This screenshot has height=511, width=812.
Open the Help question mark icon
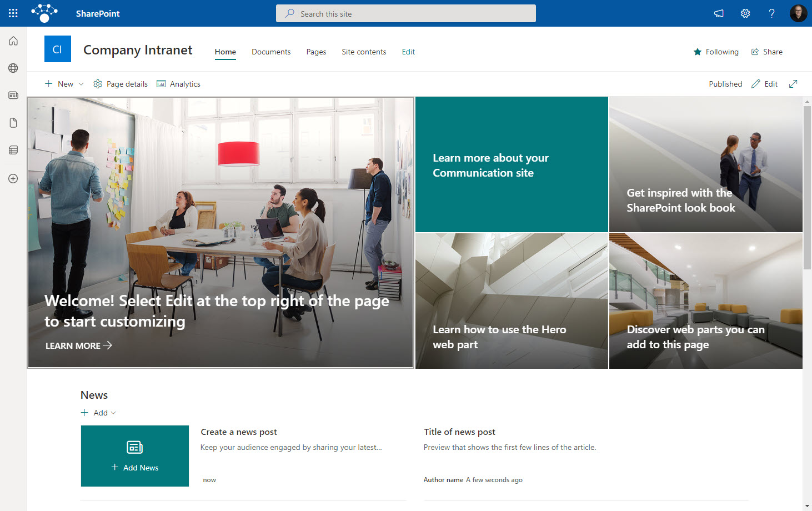[771, 13]
